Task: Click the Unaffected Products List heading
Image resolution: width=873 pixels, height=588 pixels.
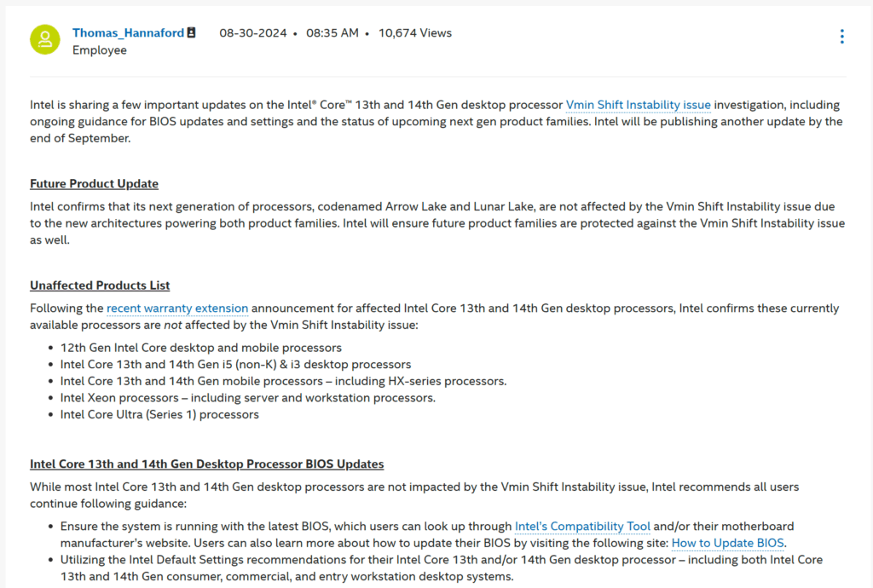Action: [100, 285]
